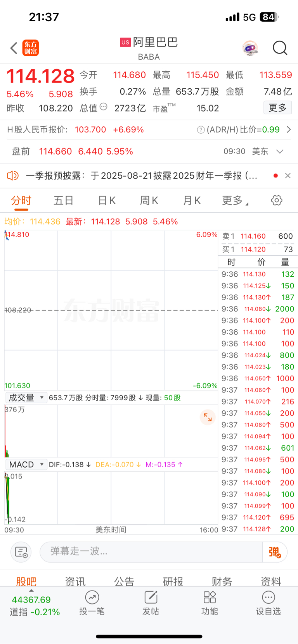Open the 更多 quote details button
Screen dimensions: 298x644
[277, 108]
